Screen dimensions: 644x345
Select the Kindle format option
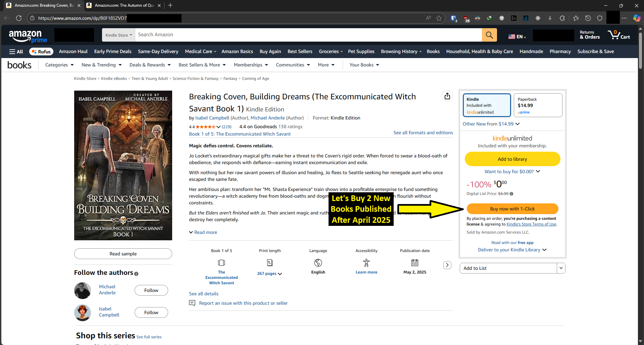click(487, 105)
